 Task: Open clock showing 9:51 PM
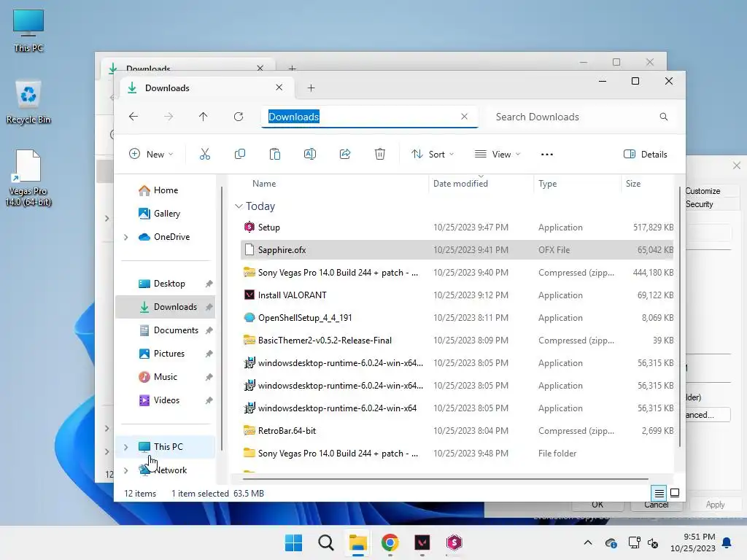point(693,542)
